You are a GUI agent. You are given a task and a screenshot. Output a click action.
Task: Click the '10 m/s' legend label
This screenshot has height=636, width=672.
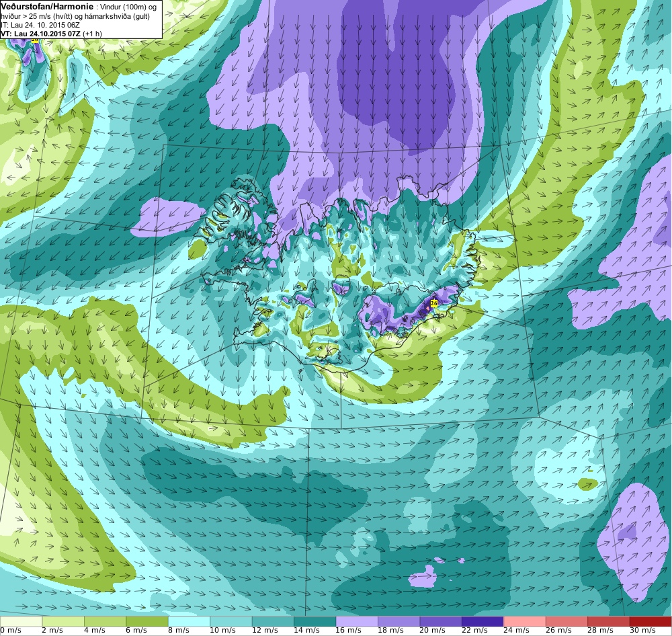(x=223, y=631)
